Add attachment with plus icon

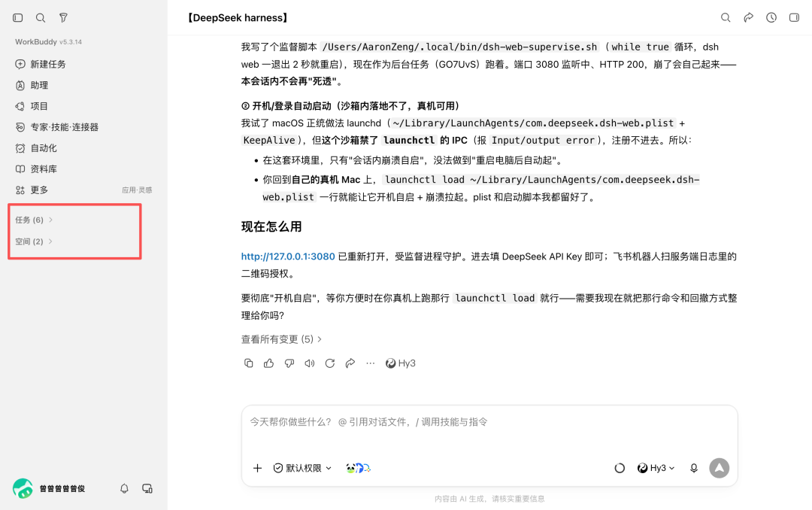pyautogui.click(x=257, y=468)
